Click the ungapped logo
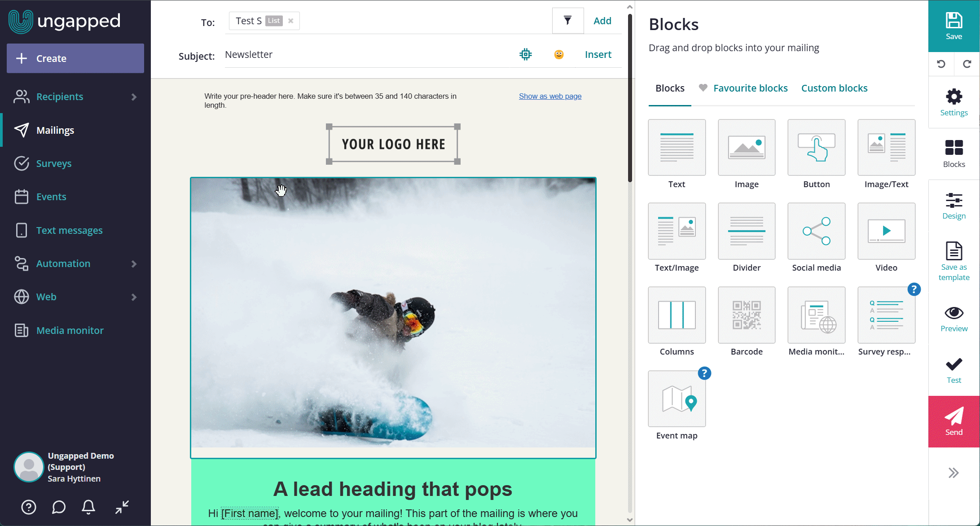Screen dimensions: 980x526 (65, 21)
